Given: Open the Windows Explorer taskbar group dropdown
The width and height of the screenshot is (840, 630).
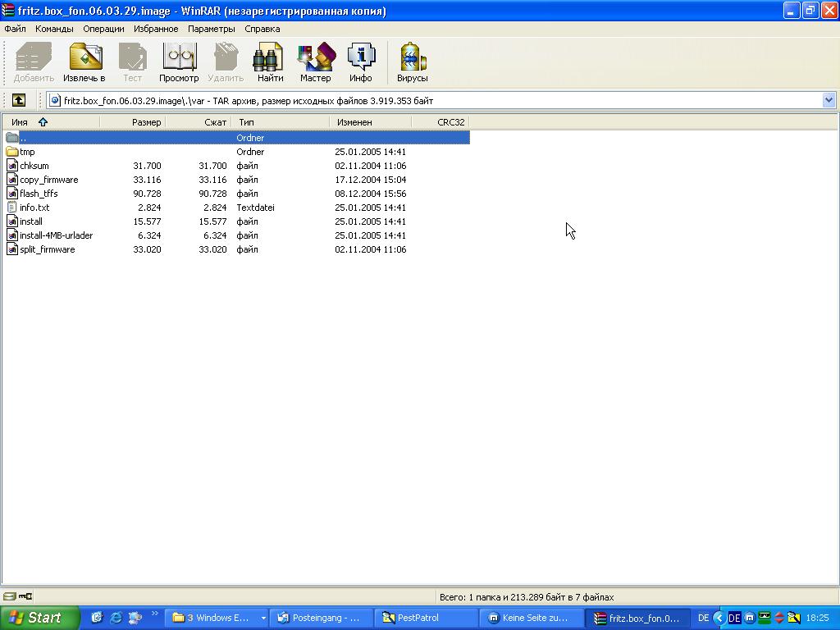Looking at the screenshot, I should [263, 619].
